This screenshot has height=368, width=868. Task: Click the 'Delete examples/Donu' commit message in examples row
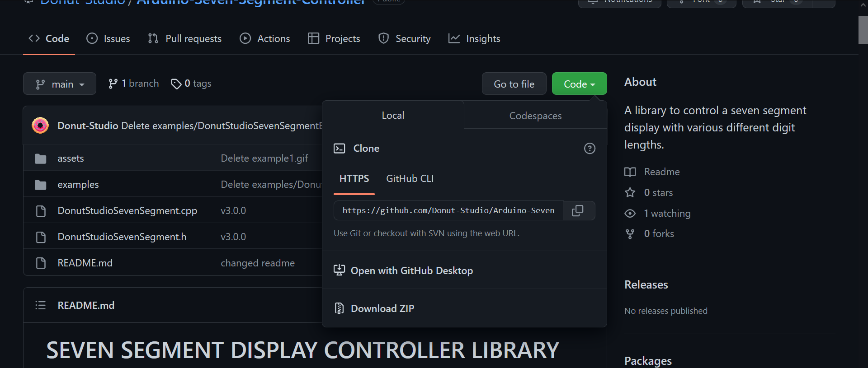click(x=271, y=185)
